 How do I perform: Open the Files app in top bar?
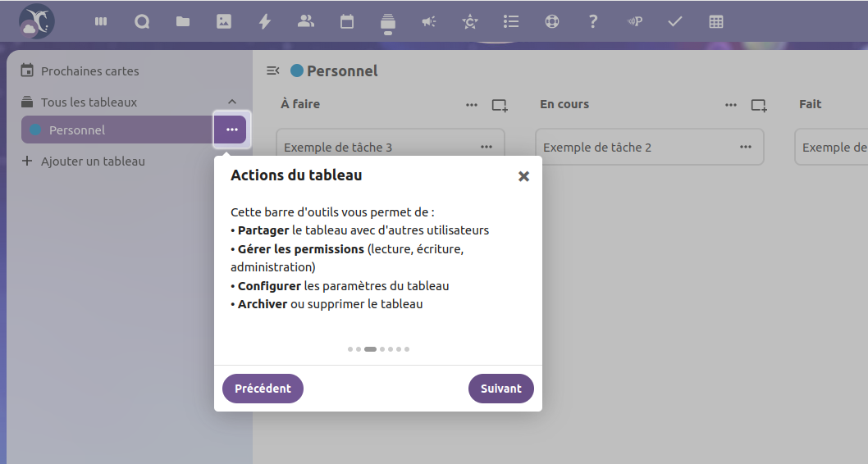pyautogui.click(x=183, y=22)
